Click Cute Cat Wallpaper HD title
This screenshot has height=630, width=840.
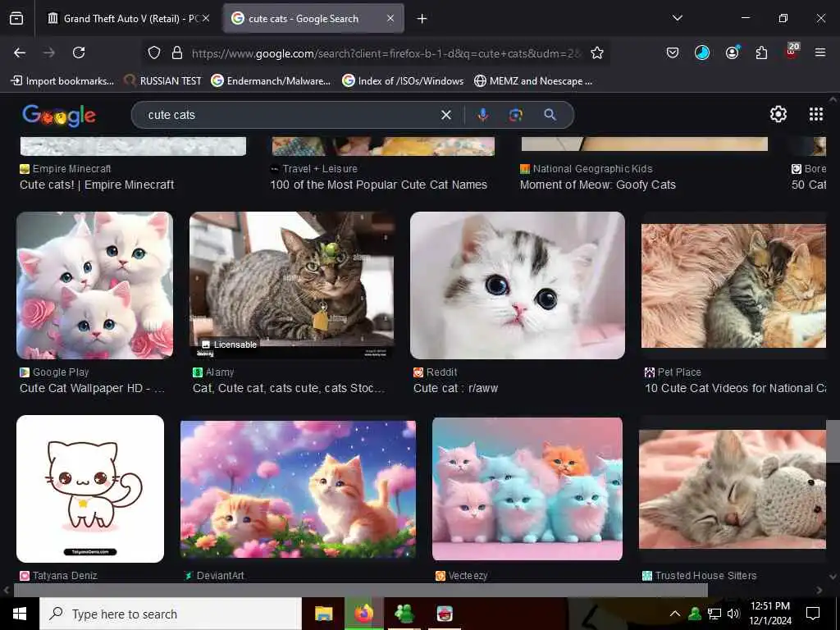(x=92, y=388)
